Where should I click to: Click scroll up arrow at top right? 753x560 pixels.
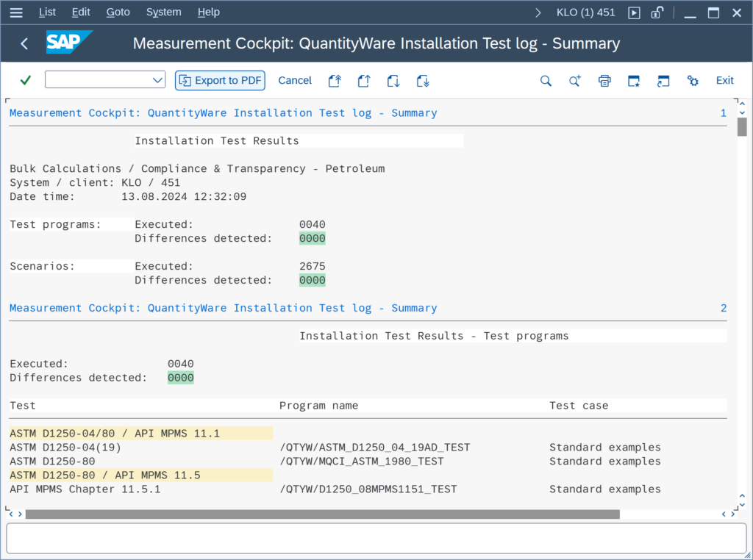click(x=742, y=104)
